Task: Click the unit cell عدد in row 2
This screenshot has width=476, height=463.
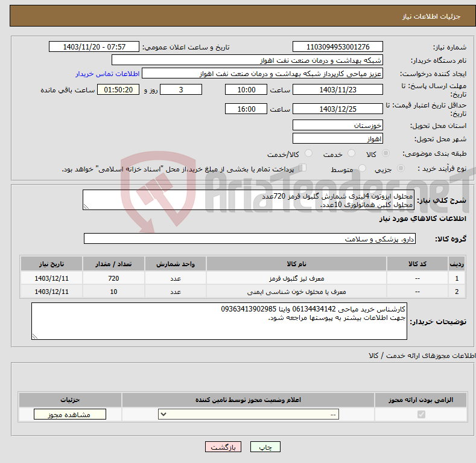Action: pos(176,292)
